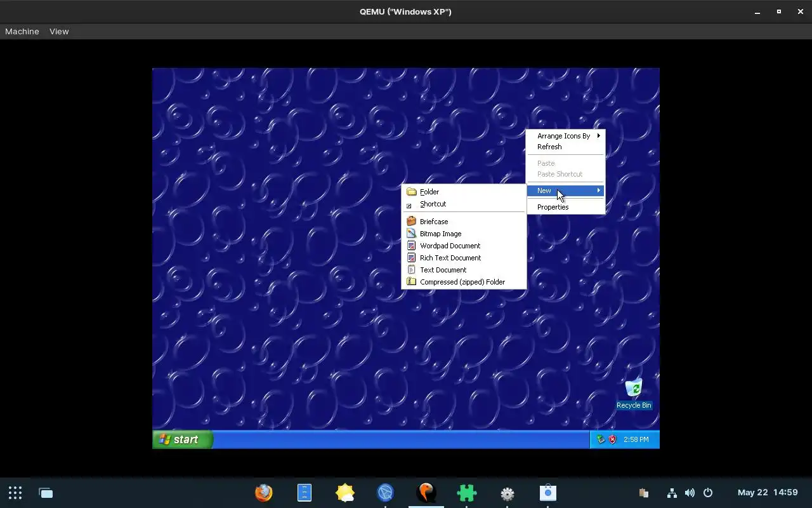The image size is (812, 508).
Task: Open the blue globe browser dock icon
Action: point(385,493)
